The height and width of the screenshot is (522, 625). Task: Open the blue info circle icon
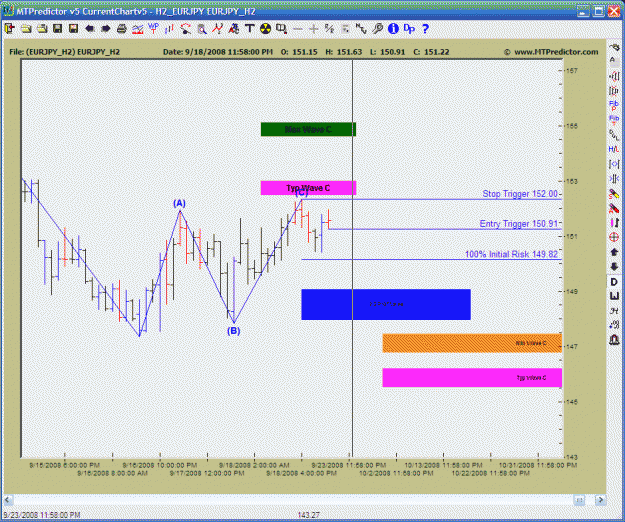[x=393, y=29]
